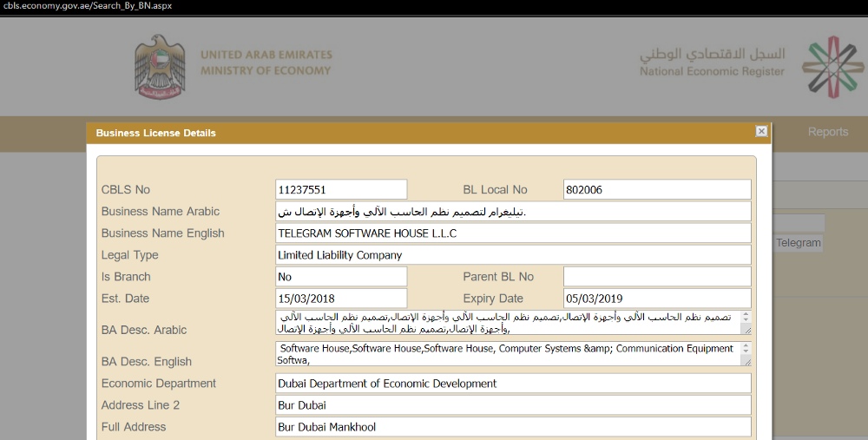The width and height of the screenshot is (868, 440).
Task: Click the Is Branch field
Action: coord(340,277)
